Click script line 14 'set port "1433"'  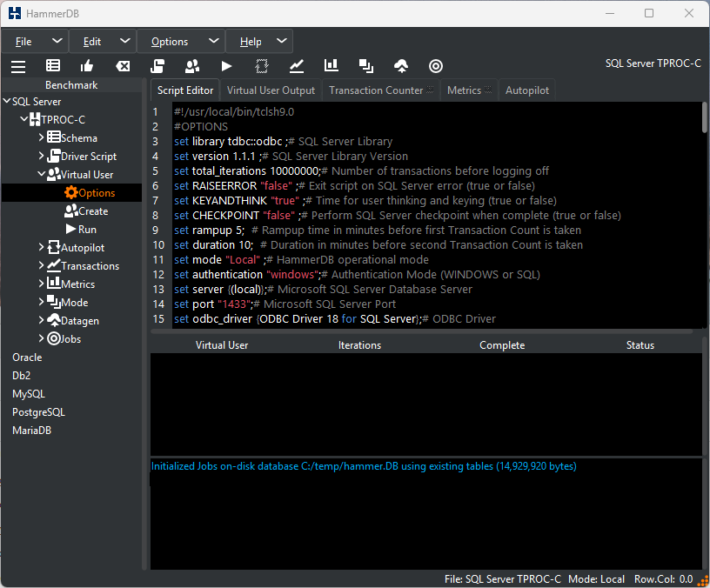coord(213,304)
